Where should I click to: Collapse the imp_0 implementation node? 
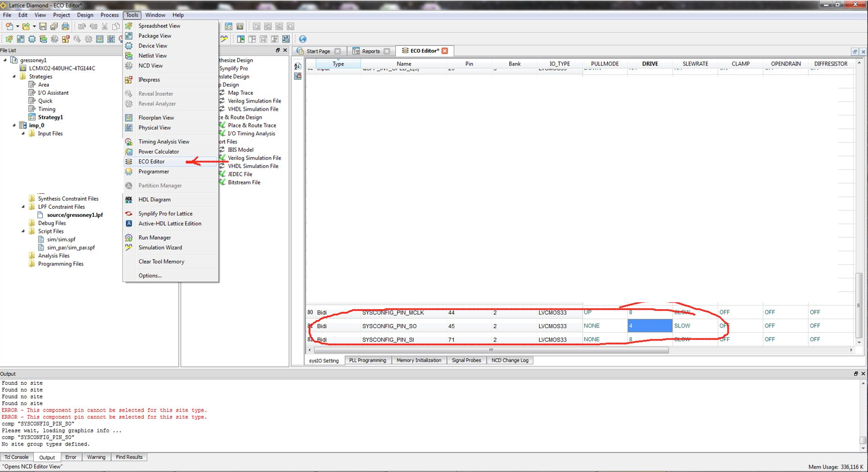coord(14,125)
